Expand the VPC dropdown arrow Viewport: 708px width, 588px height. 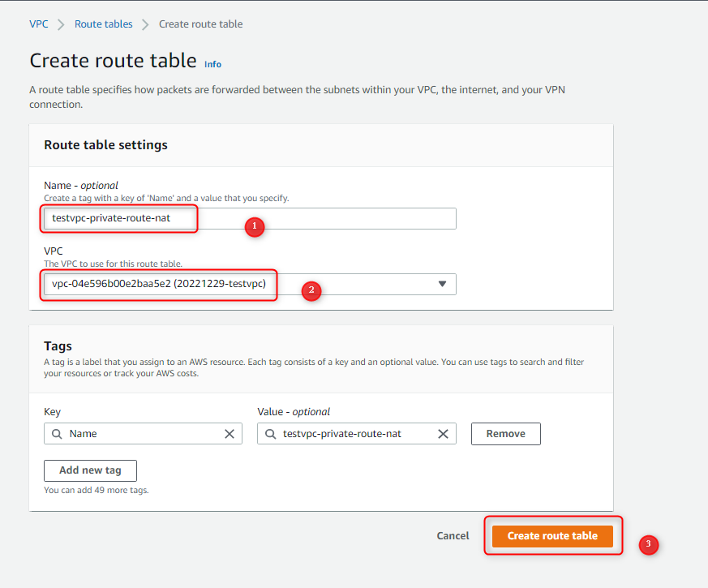(443, 284)
